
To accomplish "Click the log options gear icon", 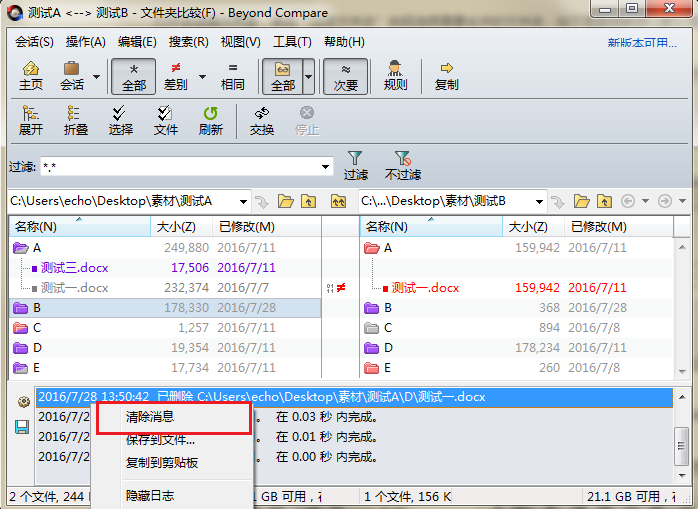I will coord(23,402).
